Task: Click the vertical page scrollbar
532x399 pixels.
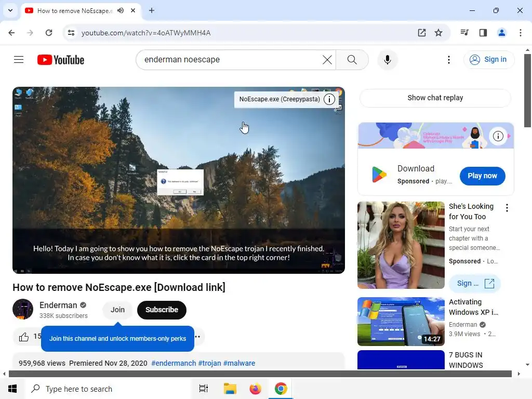Action: tap(527, 90)
